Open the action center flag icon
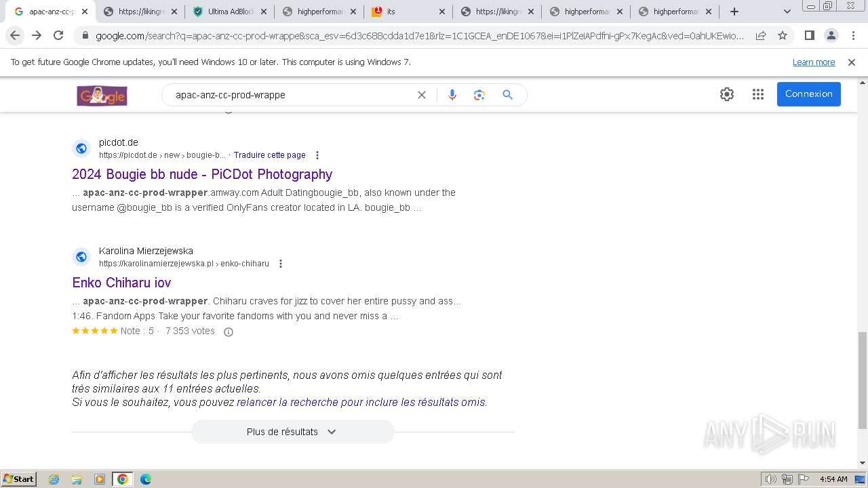The height and width of the screenshot is (488, 868). (802, 479)
